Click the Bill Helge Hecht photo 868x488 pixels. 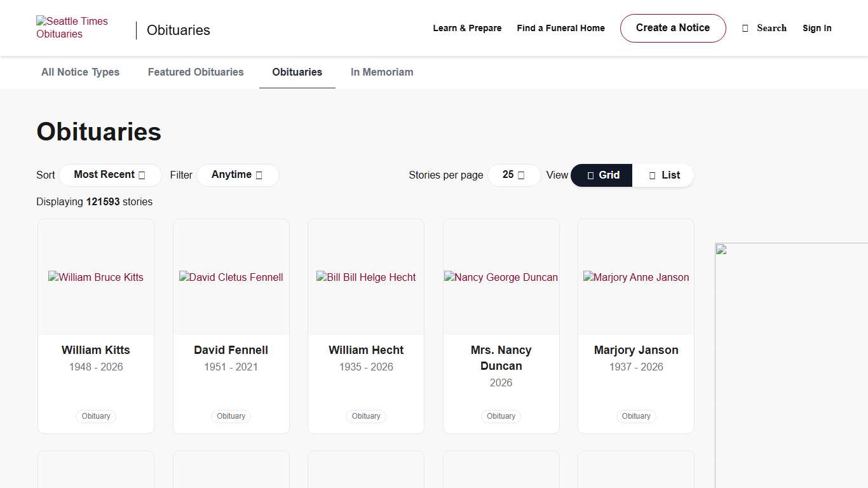point(366,277)
